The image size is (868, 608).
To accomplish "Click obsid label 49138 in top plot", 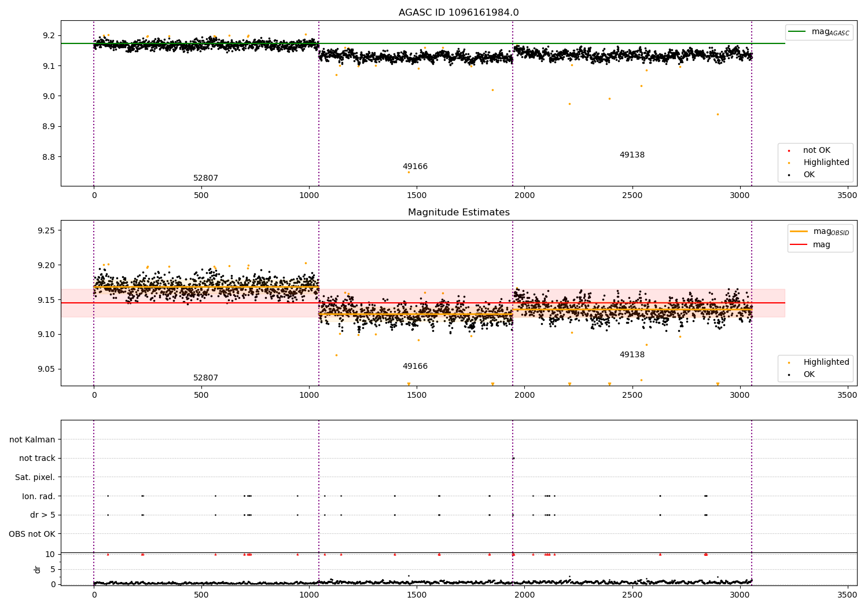I will click(632, 155).
